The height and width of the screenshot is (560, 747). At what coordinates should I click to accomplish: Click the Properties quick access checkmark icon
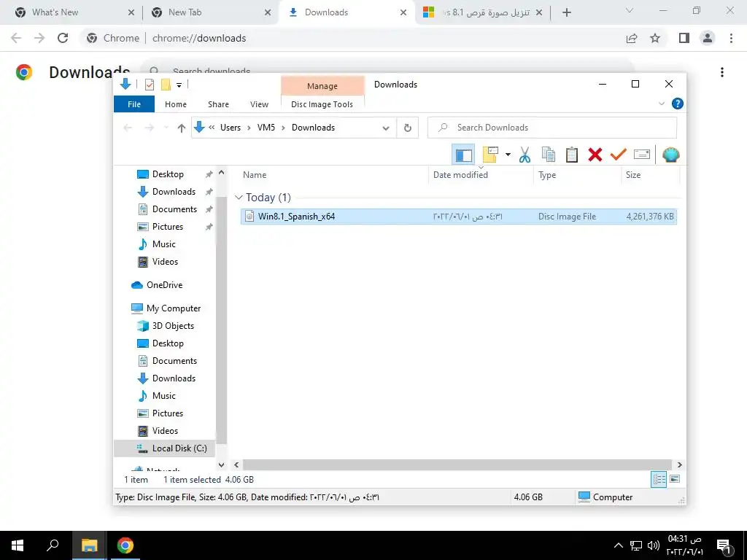[150, 85]
